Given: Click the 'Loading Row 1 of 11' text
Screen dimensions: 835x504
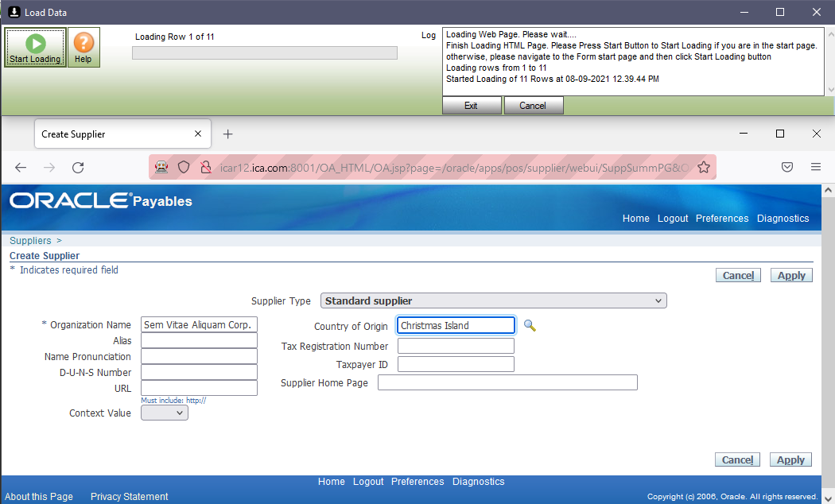Looking at the screenshot, I should click(175, 37).
